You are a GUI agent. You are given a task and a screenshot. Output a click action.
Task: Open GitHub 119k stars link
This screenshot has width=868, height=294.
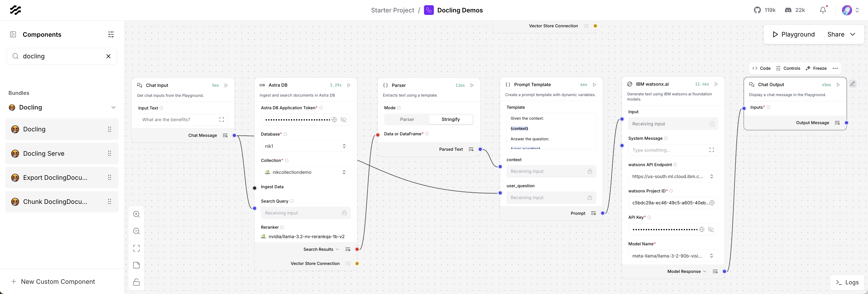pos(765,10)
